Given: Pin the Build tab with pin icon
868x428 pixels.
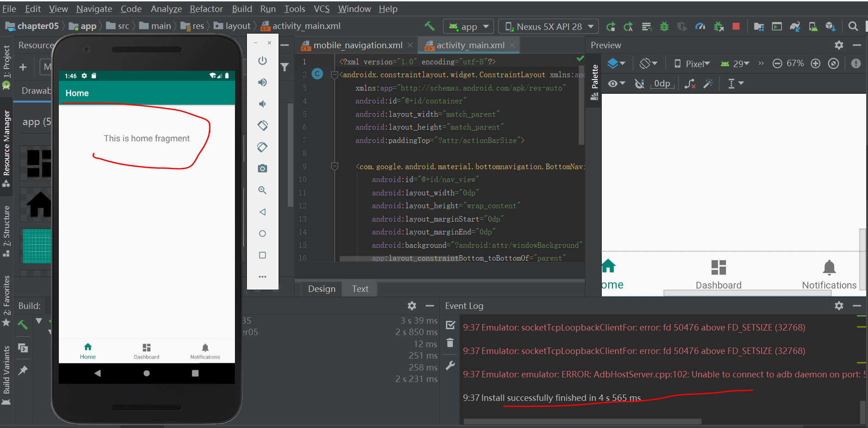Looking at the screenshot, I should (23, 371).
